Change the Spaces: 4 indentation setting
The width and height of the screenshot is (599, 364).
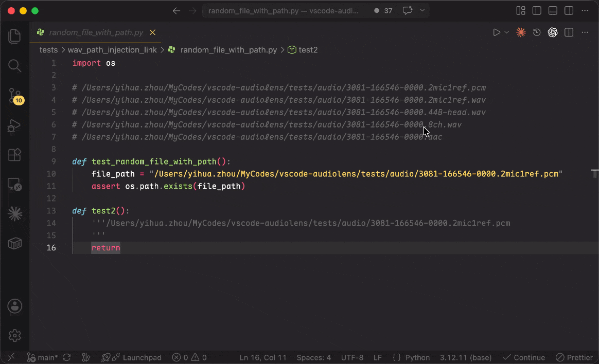(x=313, y=357)
